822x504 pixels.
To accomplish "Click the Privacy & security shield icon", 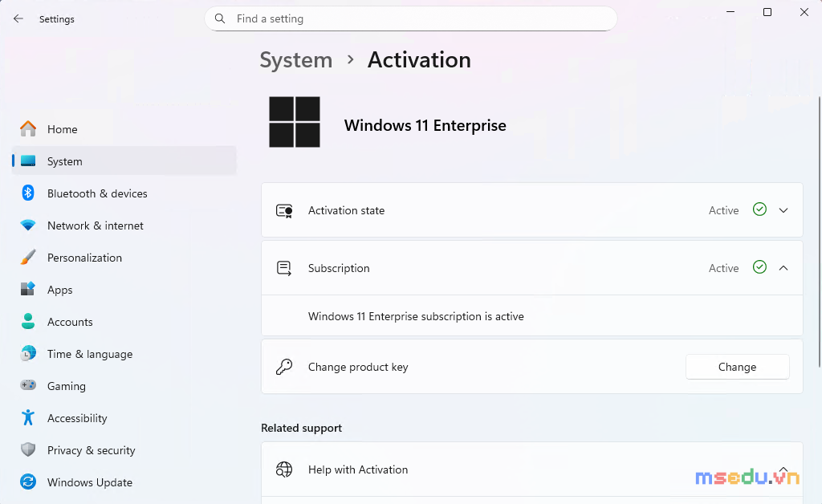I will [28, 449].
